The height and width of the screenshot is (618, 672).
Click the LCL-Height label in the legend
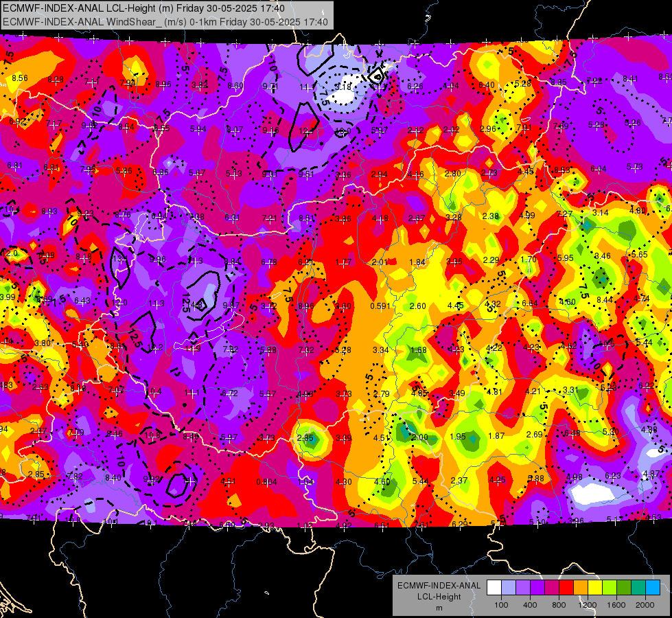pyautogui.click(x=439, y=597)
